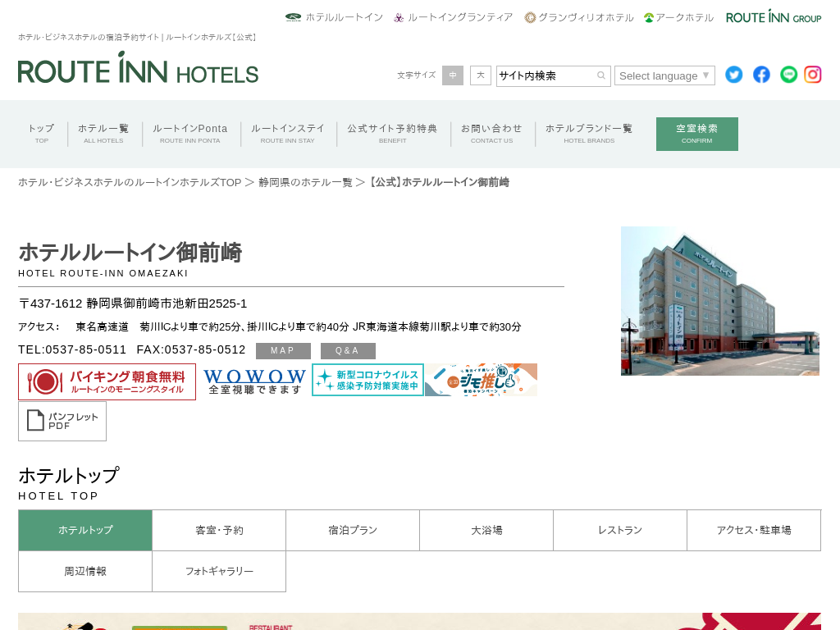Click the WOWOW 全室視聴 banner

pyautogui.click(x=254, y=381)
